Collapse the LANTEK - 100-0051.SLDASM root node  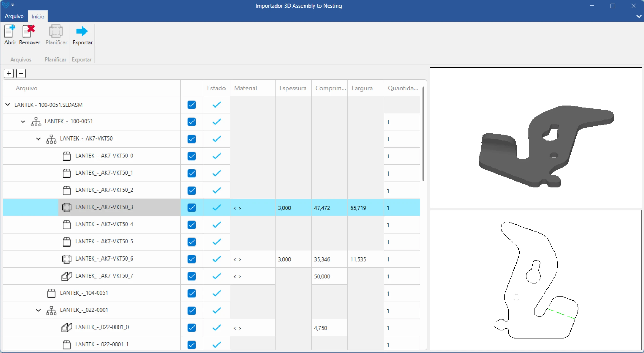[8, 105]
